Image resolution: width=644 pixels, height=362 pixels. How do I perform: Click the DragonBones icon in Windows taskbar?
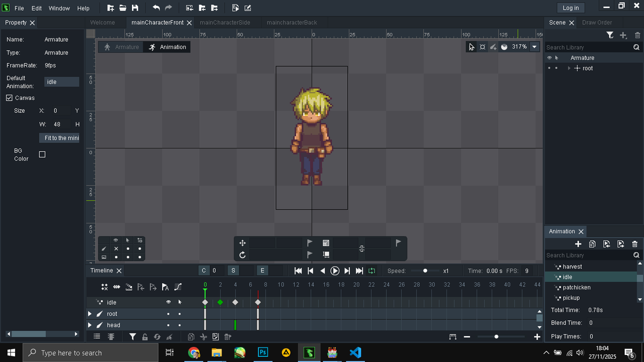(x=310, y=352)
